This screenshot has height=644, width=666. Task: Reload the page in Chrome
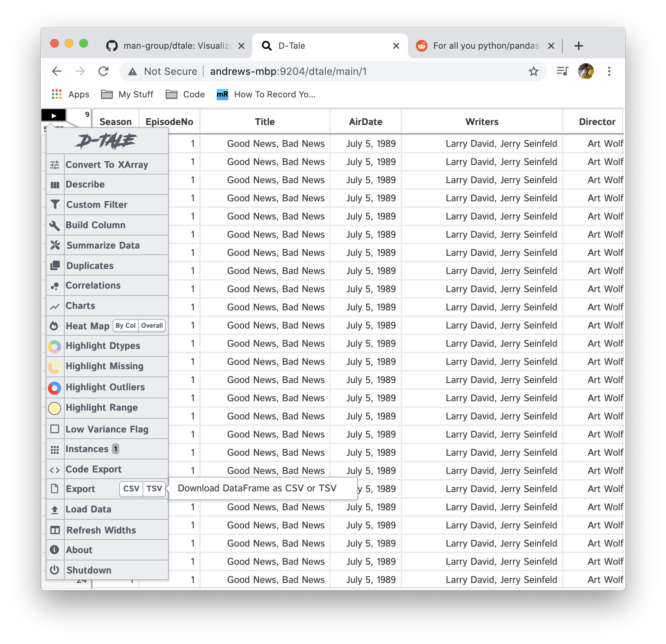[104, 71]
